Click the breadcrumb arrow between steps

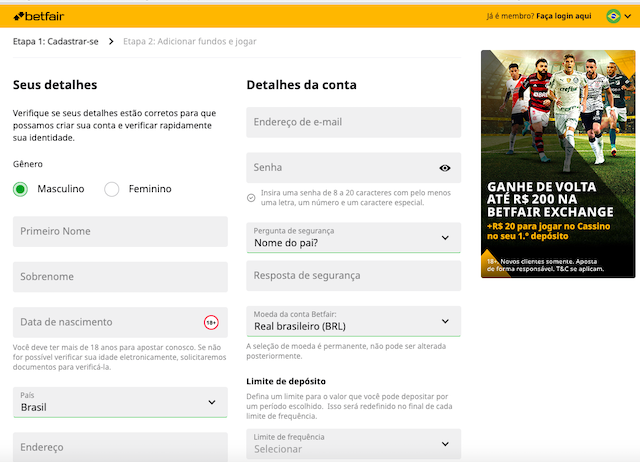coord(111,42)
